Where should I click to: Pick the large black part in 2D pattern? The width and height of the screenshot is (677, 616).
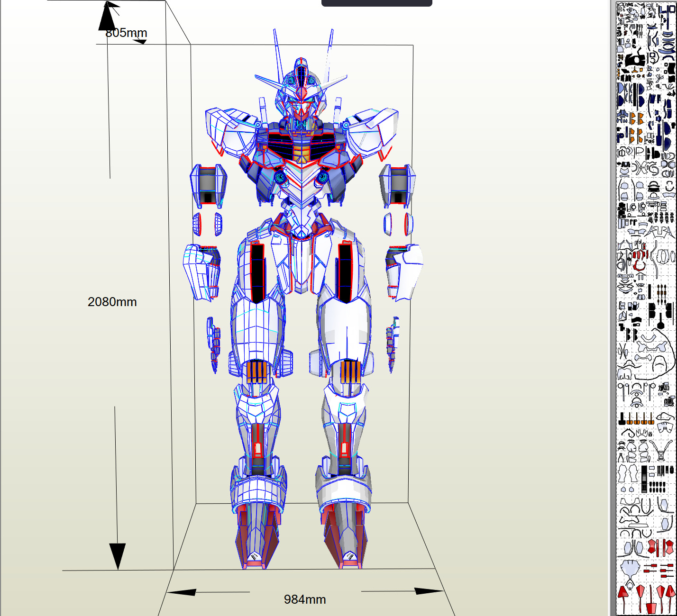pos(635,60)
